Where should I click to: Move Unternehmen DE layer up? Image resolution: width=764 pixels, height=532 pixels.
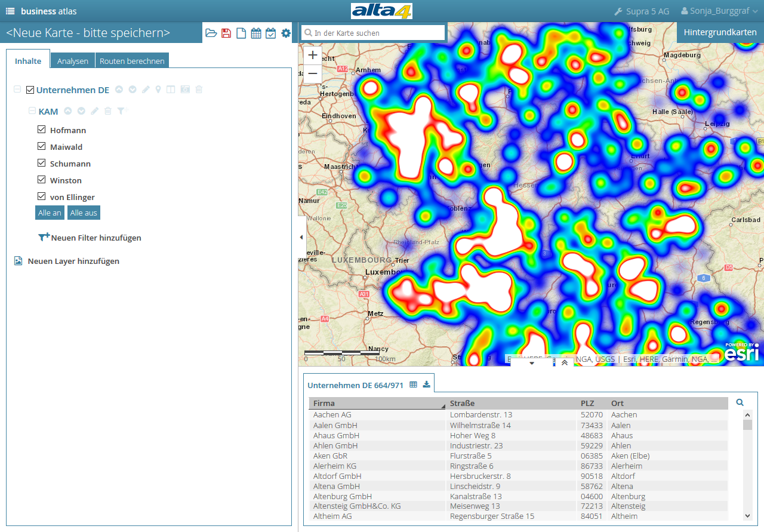click(x=119, y=90)
